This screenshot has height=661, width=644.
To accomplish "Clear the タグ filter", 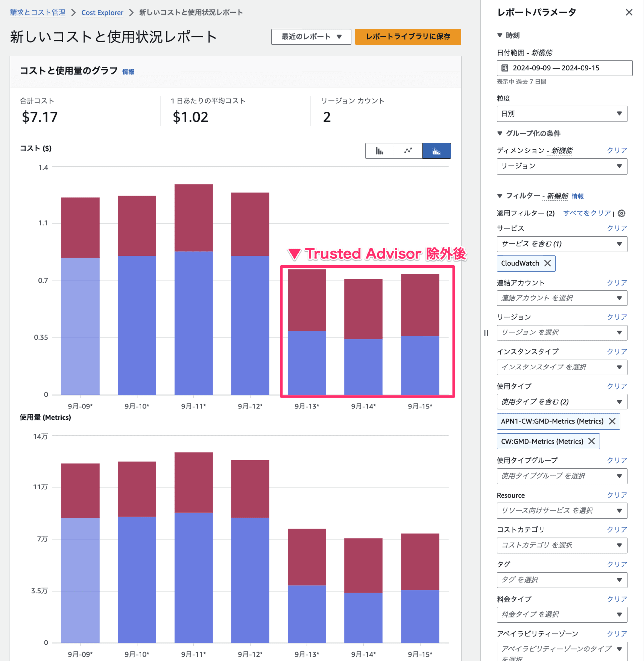I will (x=617, y=564).
